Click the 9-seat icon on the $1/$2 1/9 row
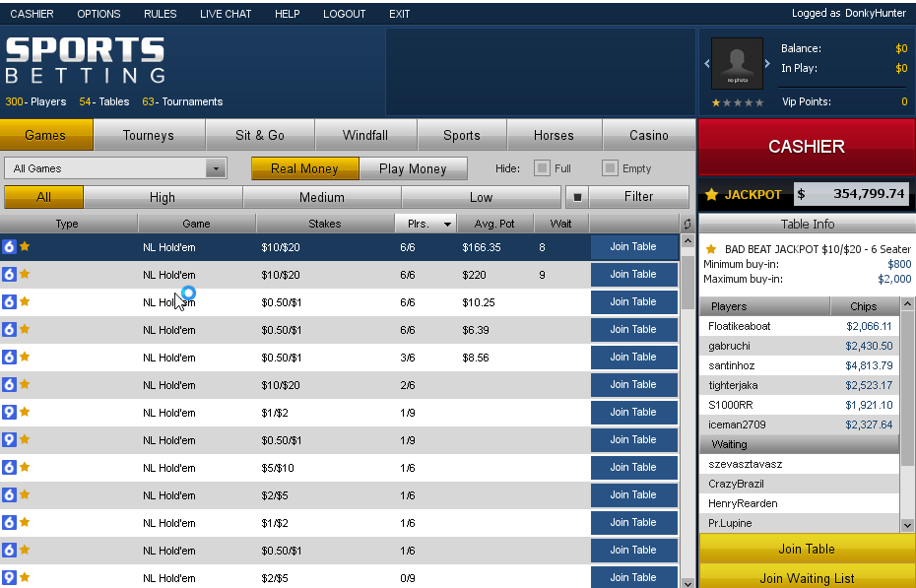 9,413
